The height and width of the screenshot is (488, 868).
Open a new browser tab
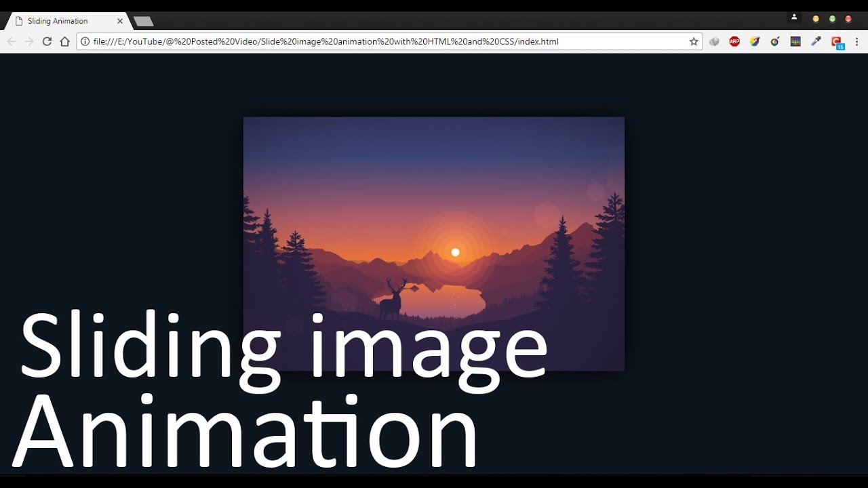click(x=143, y=22)
